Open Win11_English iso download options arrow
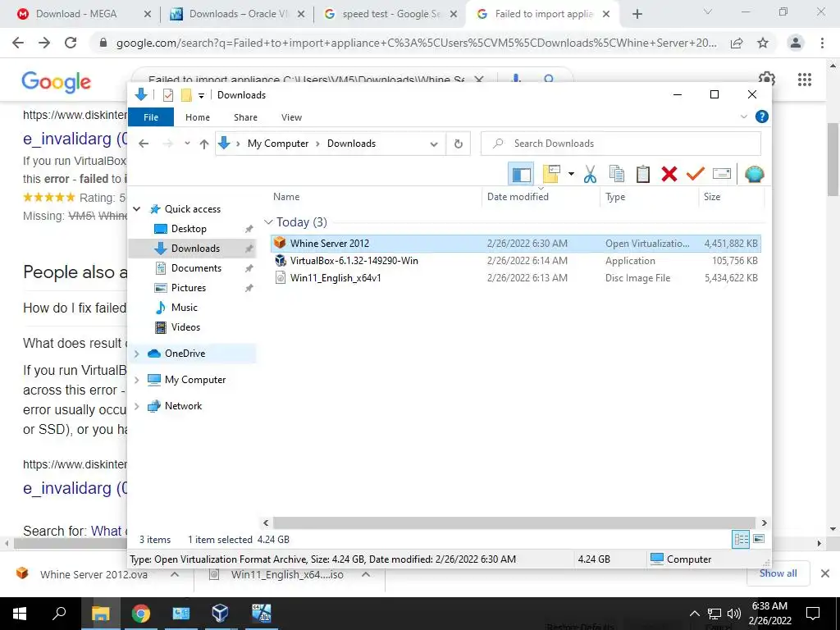Viewport: 840px width, 630px height. pos(366,574)
